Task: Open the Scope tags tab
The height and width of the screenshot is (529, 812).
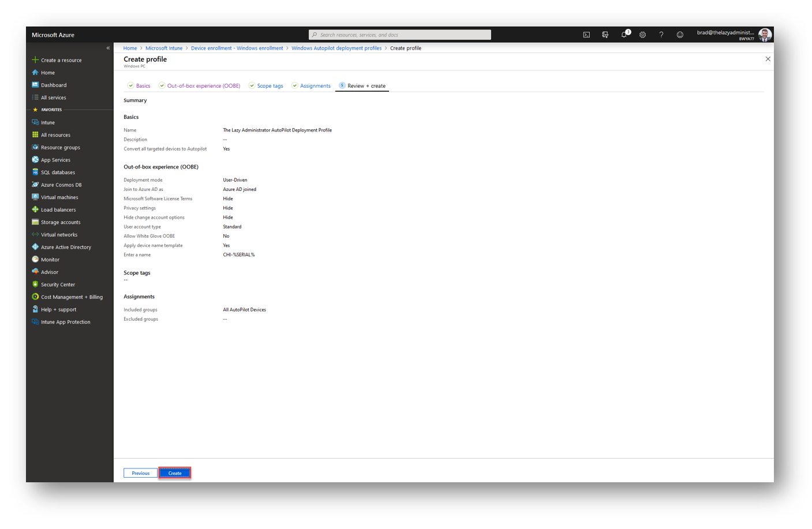Action: pos(266,86)
